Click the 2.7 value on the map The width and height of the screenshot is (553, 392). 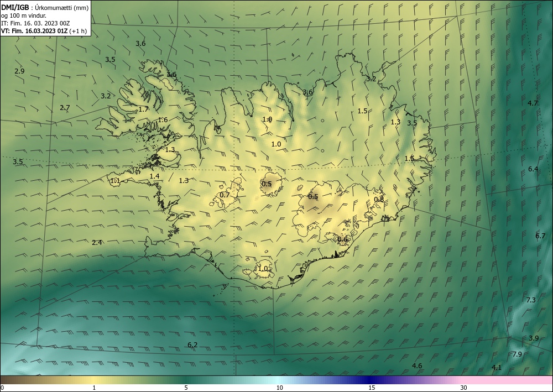click(65, 108)
